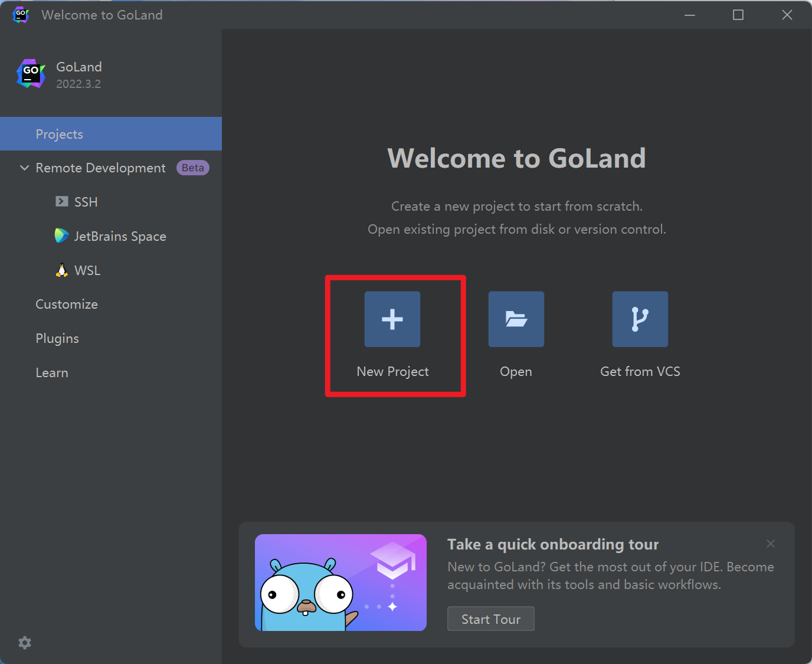Dismiss the onboarding tour banner
Screen dimensions: 812x664
(771, 544)
